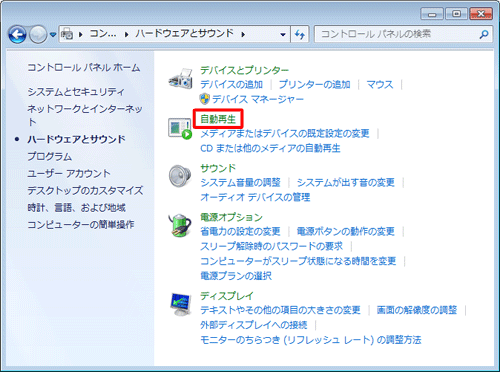Open the recent pages dropdown arrow

53,34
